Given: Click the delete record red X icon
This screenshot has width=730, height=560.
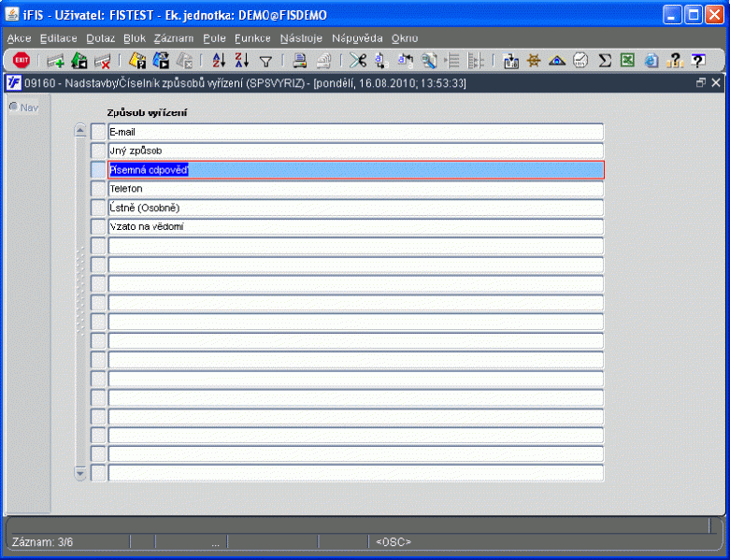Looking at the screenshot, I should tap(103, 61).
